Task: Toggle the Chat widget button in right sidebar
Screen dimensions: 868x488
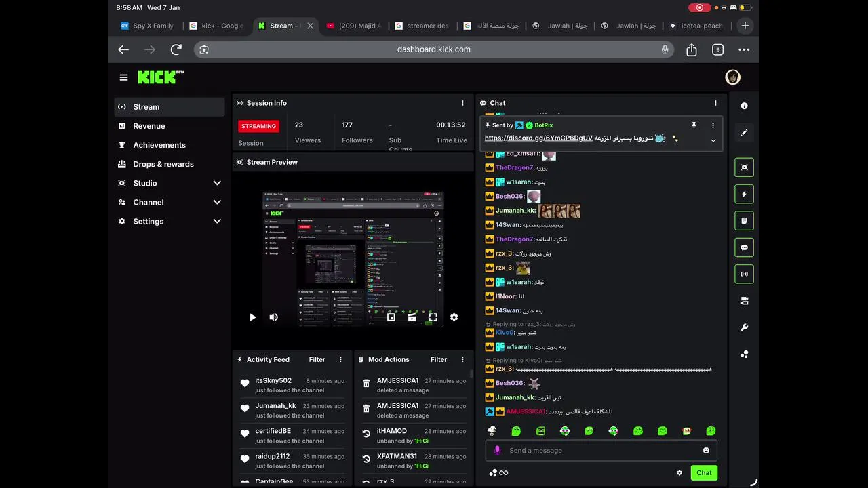Action: tap(744, 247)
